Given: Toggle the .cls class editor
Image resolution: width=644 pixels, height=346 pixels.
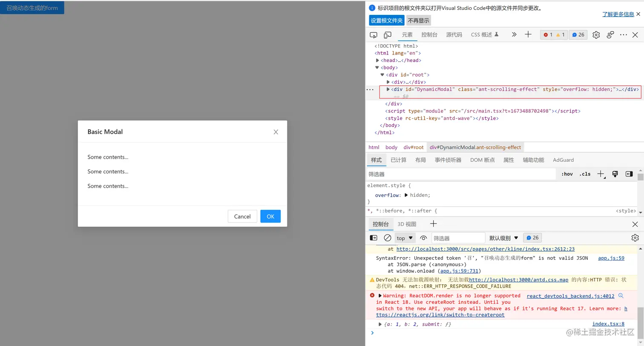Looking at the screenshot, I should pos(585,174).
